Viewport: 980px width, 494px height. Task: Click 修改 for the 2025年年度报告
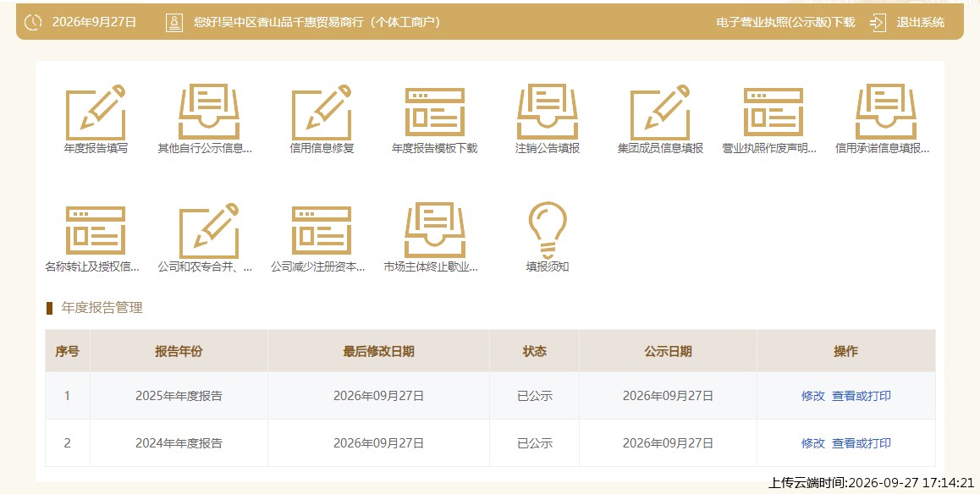813,396
